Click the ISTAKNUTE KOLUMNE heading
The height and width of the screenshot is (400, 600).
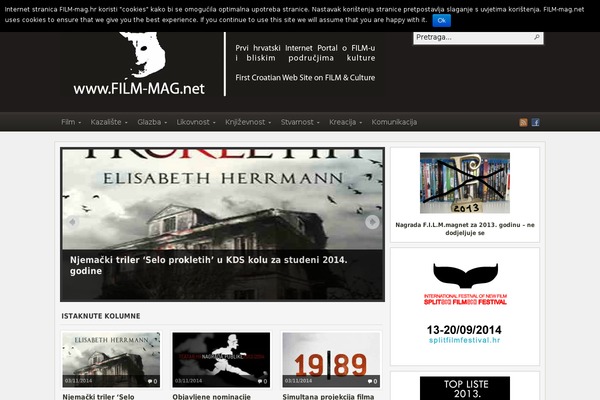coord(101,316)
